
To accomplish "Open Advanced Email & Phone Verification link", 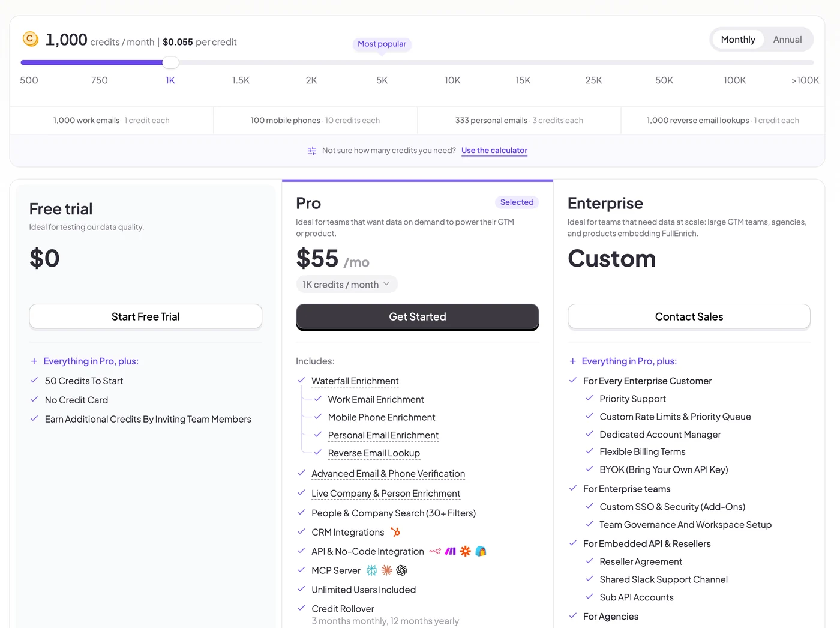I will (388, 474).
